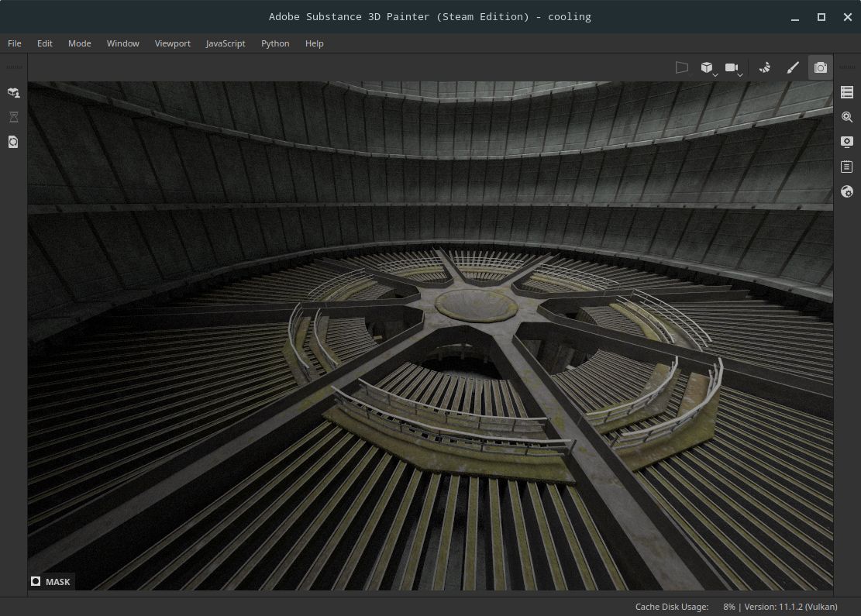This screenshot has height=616, width=861.
Task: Click the box with stamp icon on left dock
Action: tap(14, 92)
